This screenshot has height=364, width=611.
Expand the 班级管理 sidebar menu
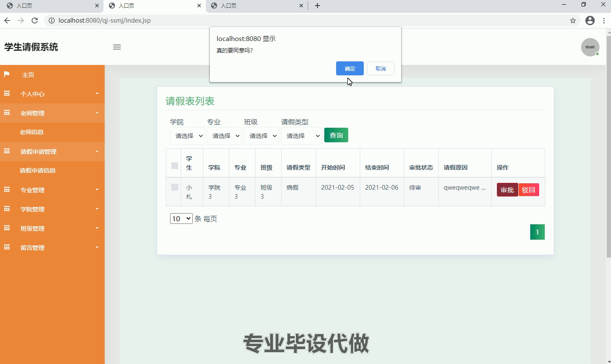pos(52,228)
